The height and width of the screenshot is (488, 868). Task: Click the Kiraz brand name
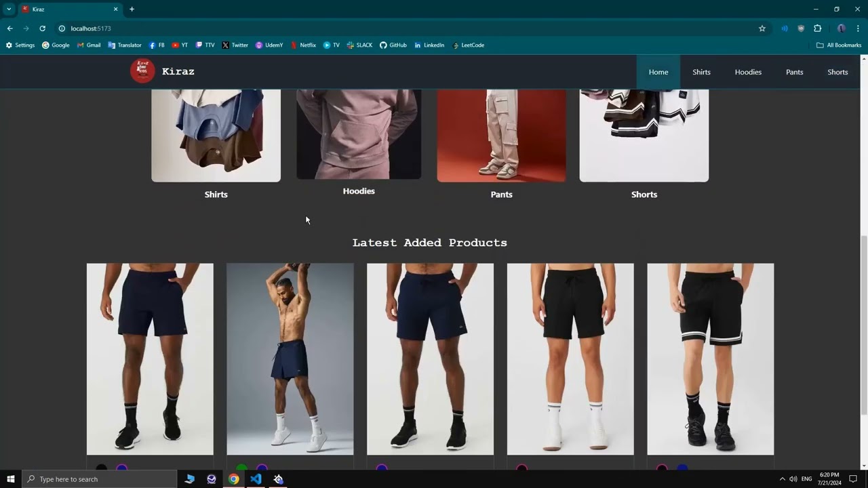point(178,71)
